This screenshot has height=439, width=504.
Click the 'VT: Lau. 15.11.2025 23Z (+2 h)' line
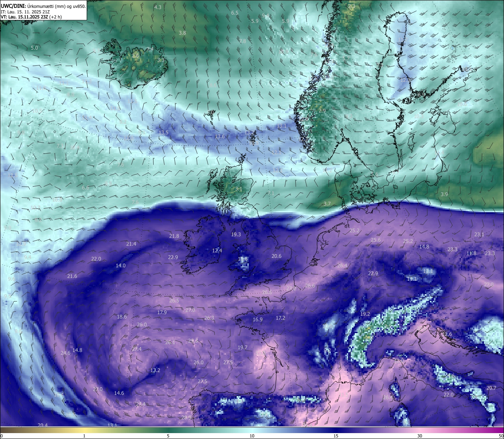(31, 17)
